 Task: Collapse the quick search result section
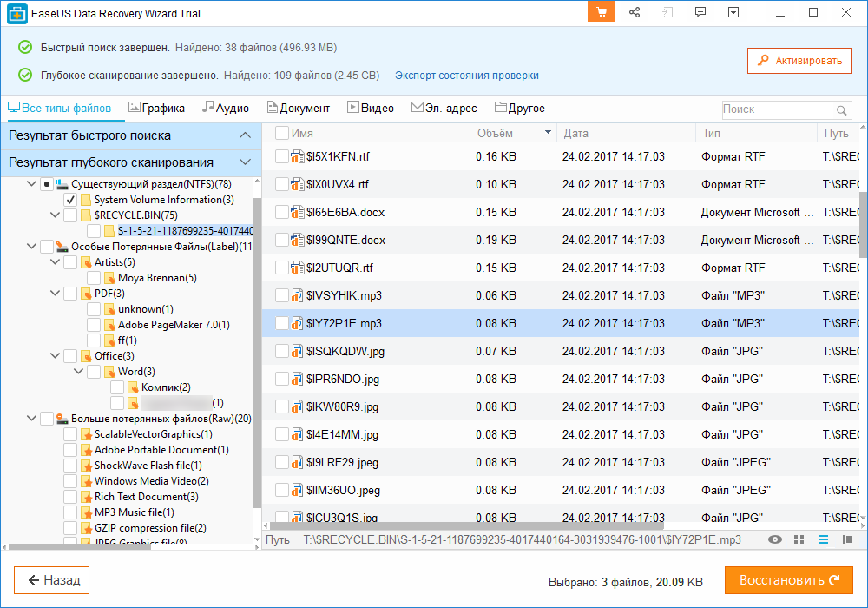pyautogui.click(x=245, y=135)
